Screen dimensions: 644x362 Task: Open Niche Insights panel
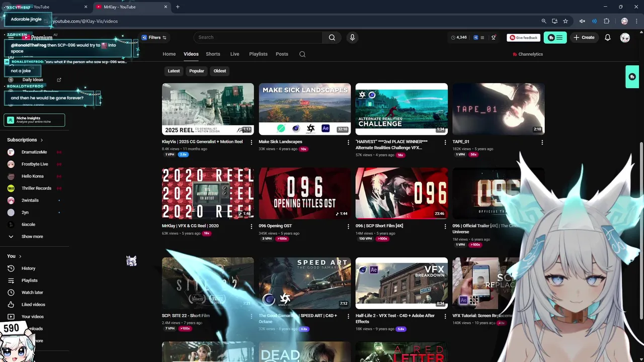34,120
